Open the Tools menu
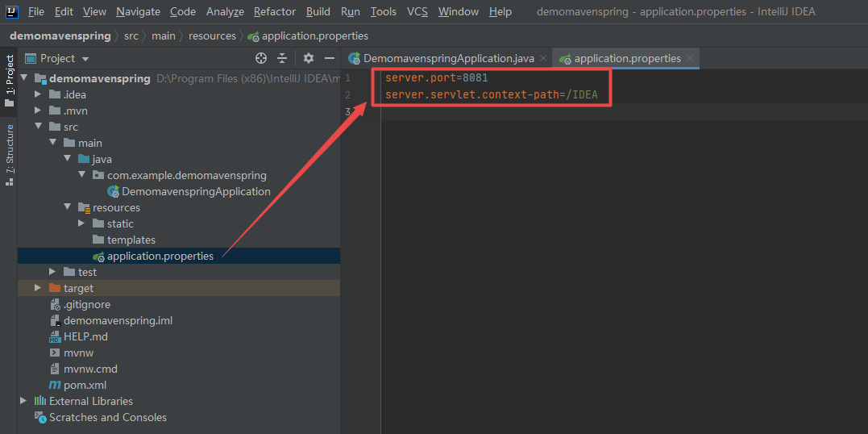 click(384, 11)
